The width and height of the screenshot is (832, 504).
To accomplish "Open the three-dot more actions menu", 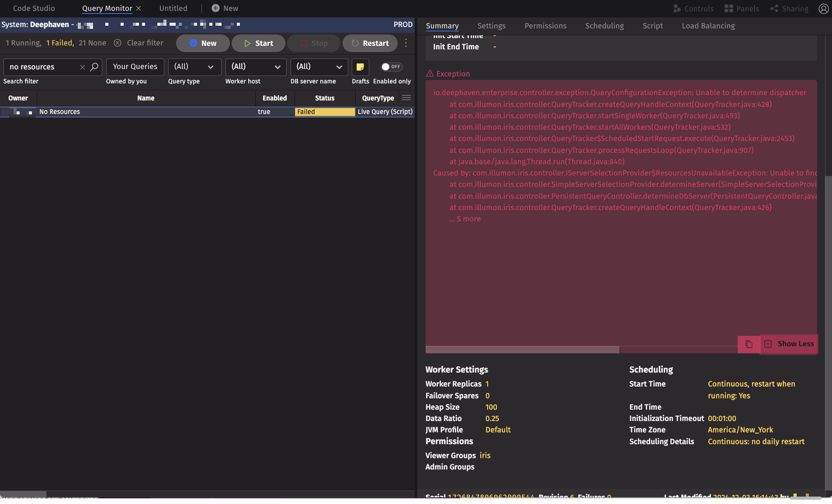I will (x=406, y=43).
